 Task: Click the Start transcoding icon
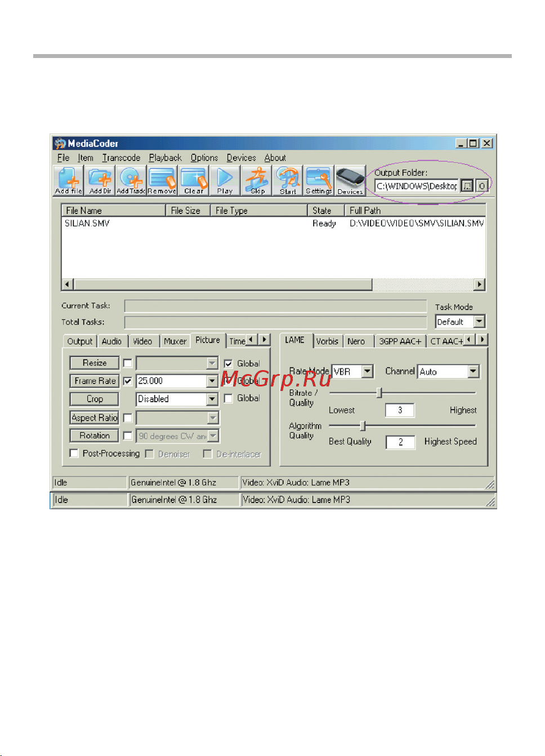(x=288, y=180)
